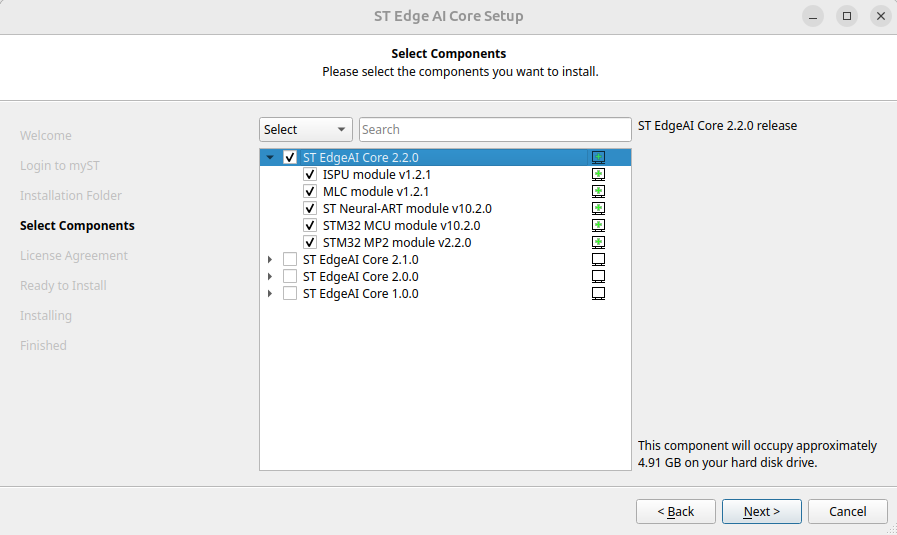Image resolution: width=897 pixels, height=535 pixels.
Task: Maximize the setup window
Action: (847, 16)
